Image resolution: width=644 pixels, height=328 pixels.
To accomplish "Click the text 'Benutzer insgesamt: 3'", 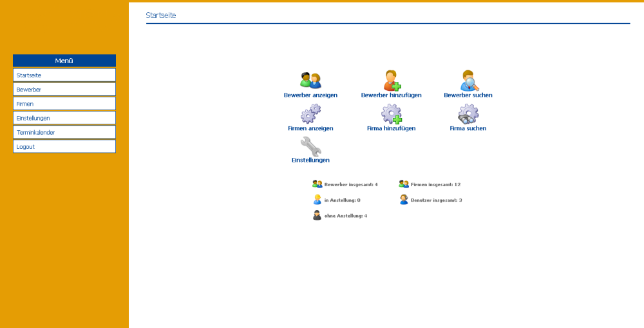I will pos(437,200).
